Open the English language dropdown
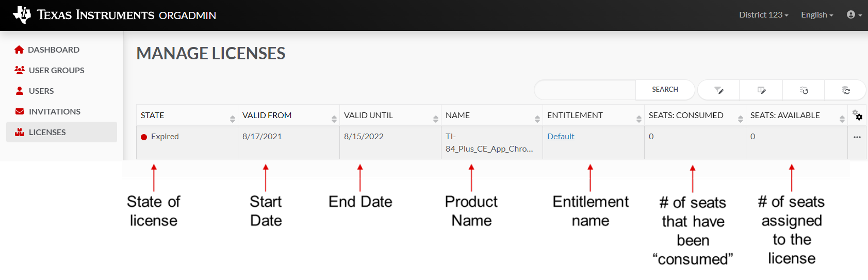Screen dimensions: 868x280 click(x=817, y=15)
